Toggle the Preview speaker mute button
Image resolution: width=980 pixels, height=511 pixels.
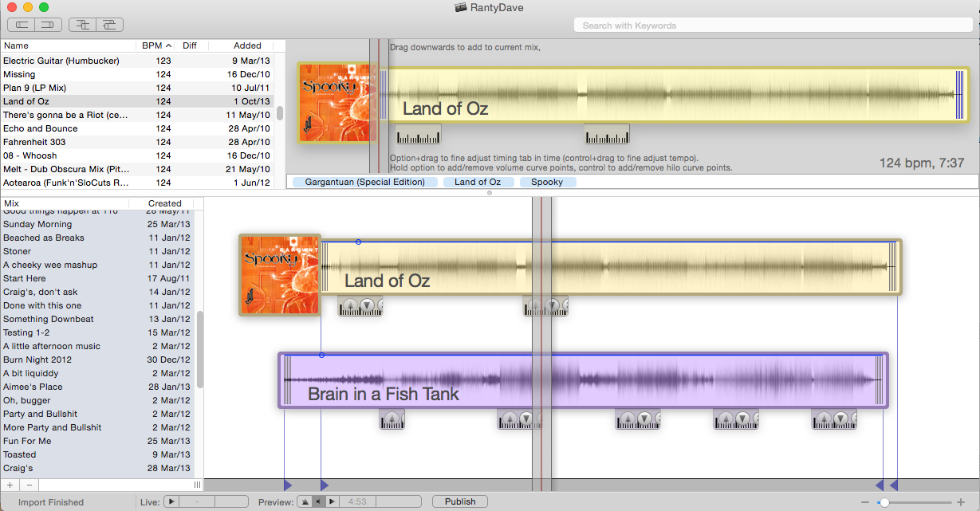pos(318,501)
